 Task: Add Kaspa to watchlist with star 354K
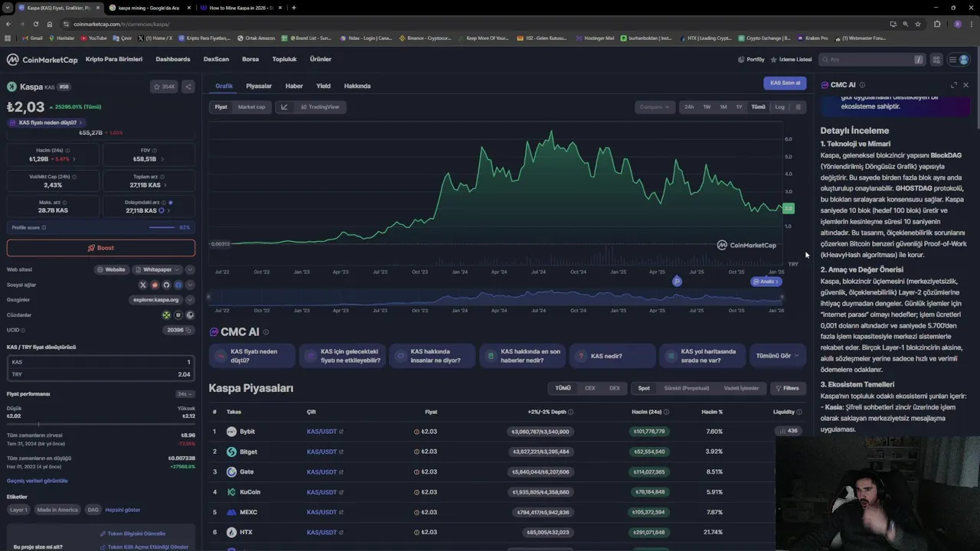(x=164, y=86)
